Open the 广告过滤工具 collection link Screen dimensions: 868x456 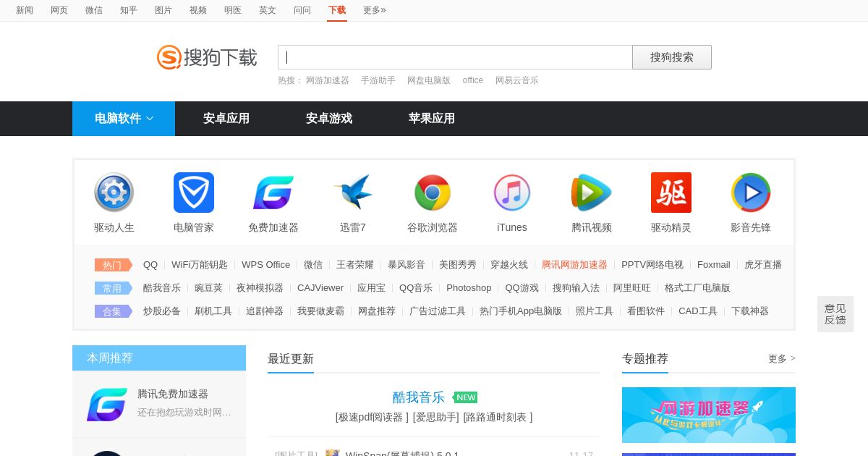pos(438,311)
